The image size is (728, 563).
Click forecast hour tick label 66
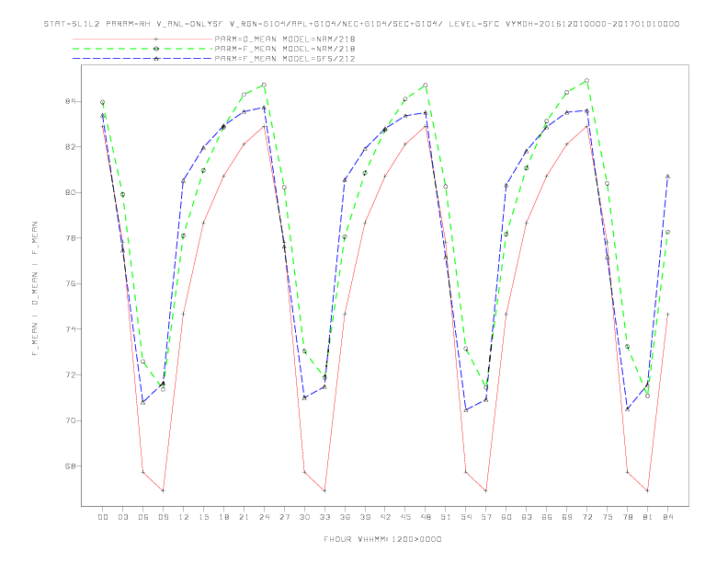547,517
